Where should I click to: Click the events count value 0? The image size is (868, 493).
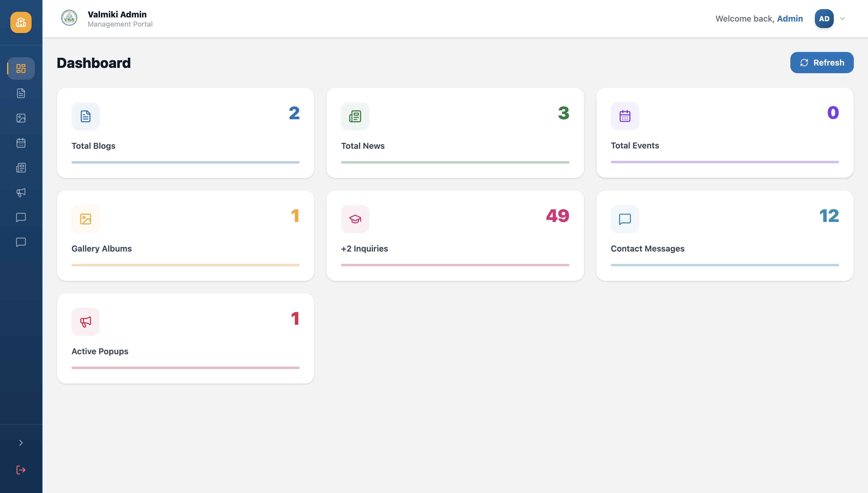pos(833,113)
